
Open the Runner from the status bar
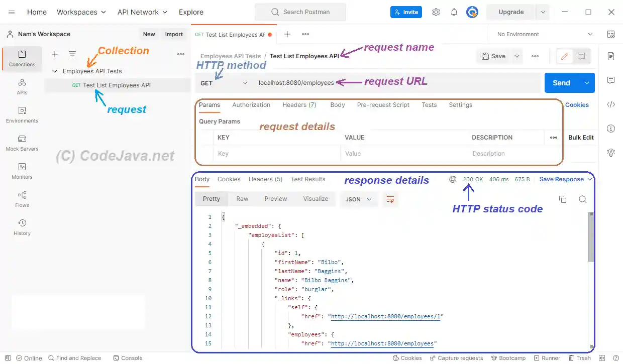tap(547, 358)
